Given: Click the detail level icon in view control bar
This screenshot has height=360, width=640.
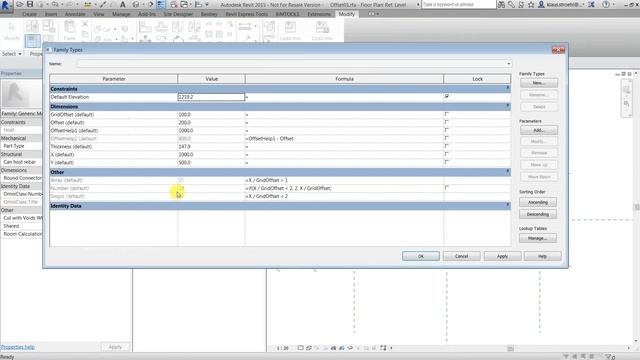Looking at the screenshot, I should tap(300, 348).
